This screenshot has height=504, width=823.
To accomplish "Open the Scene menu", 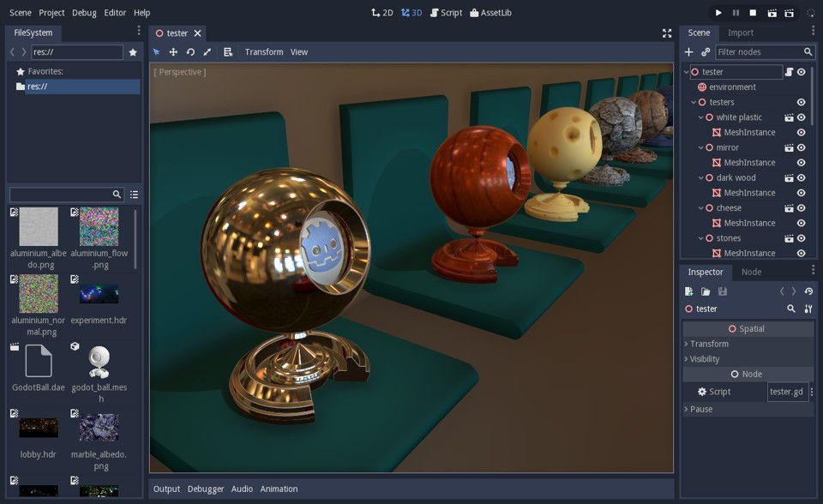I will 20,12.
